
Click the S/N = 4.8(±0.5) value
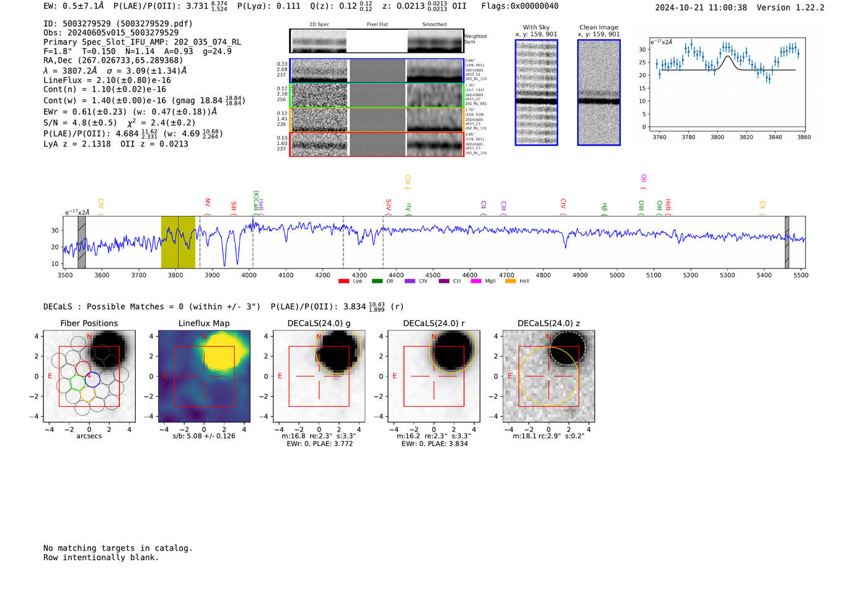(80, 123)
